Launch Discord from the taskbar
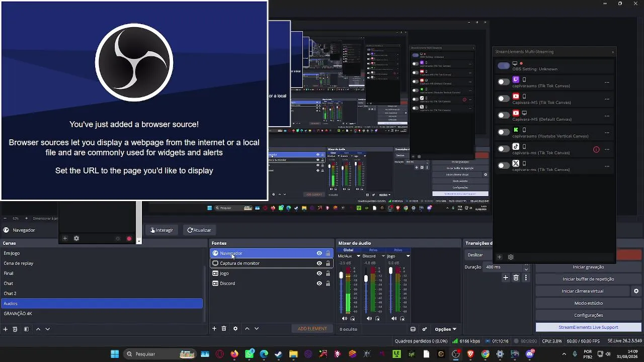 [529, 354]
